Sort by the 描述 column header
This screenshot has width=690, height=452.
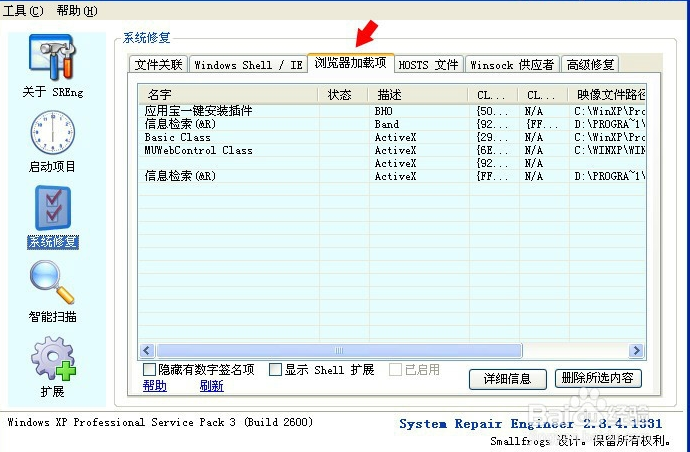pyautogui.click(x=418, y=95)
